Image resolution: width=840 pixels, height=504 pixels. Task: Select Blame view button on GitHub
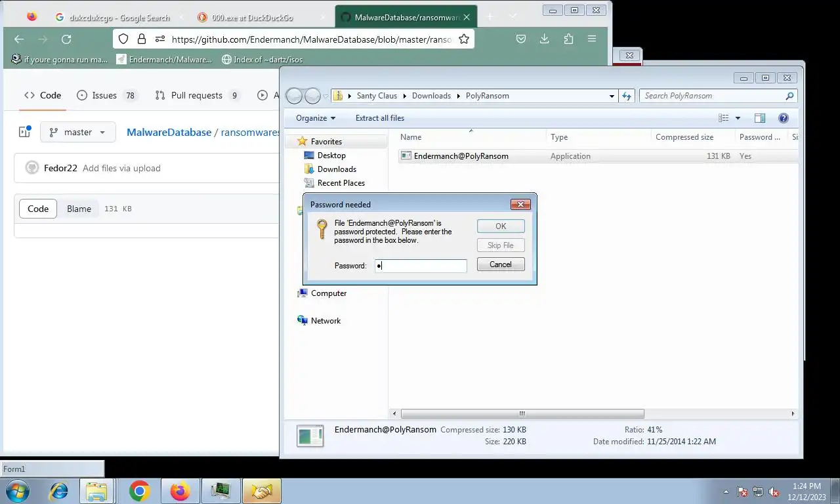pyautogui.click(x=79, y=209)
